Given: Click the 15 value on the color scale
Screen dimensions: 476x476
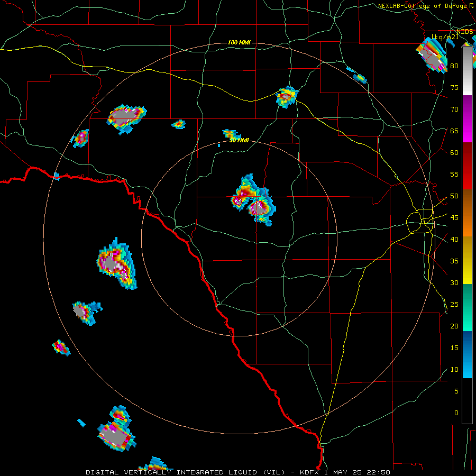Looking at the screenshot, I should pyautogui.click(x=454, y=348).
